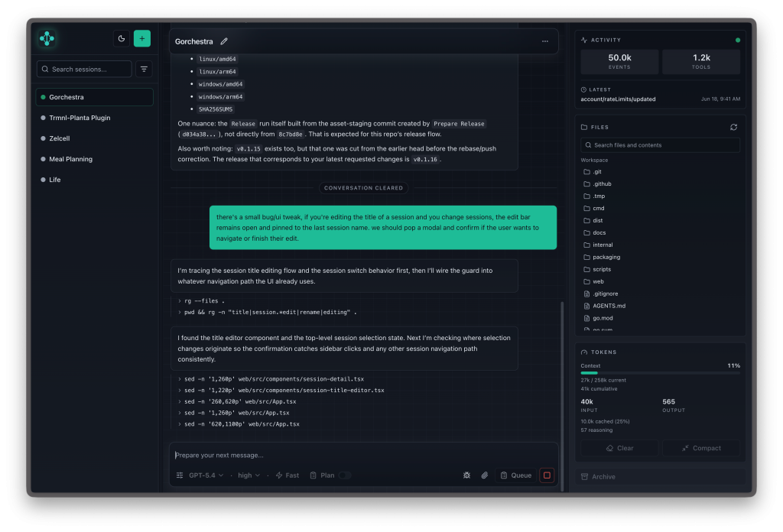Click the Clear context button
Image resolution: width=783 pixels, height=532 pixels.
pyautogui.click(x=619, y=448)
